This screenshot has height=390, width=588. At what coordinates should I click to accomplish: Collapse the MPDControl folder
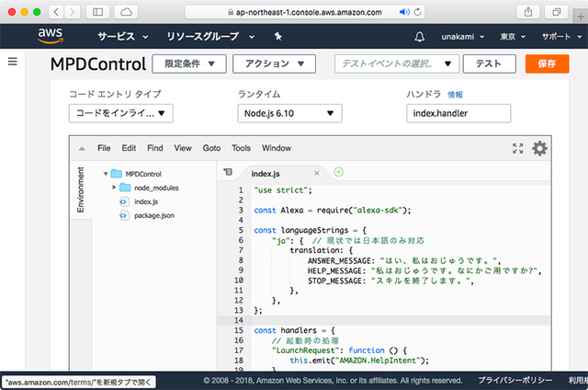click(x=107, y=173)
